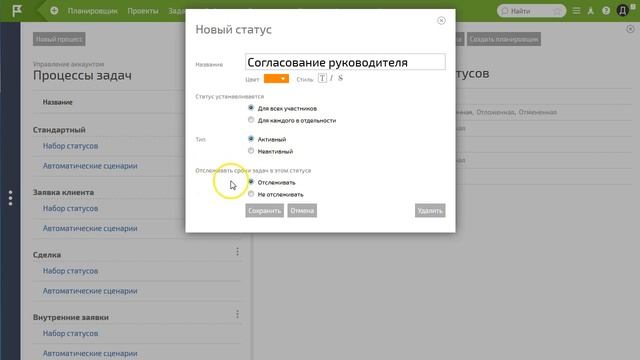Open the three-dot menu next to Сделка
Viewport: 640px width, 360px height.
tap(237, 252)
